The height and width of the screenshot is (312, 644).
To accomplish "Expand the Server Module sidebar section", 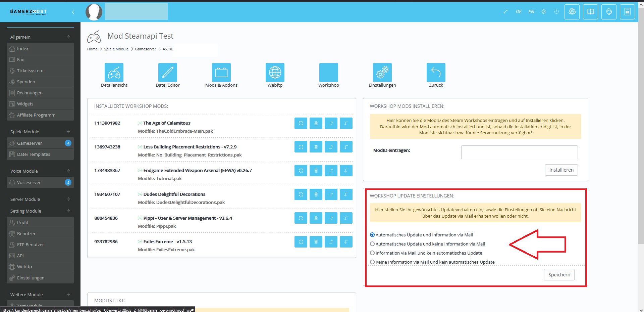I will point(68,199).
